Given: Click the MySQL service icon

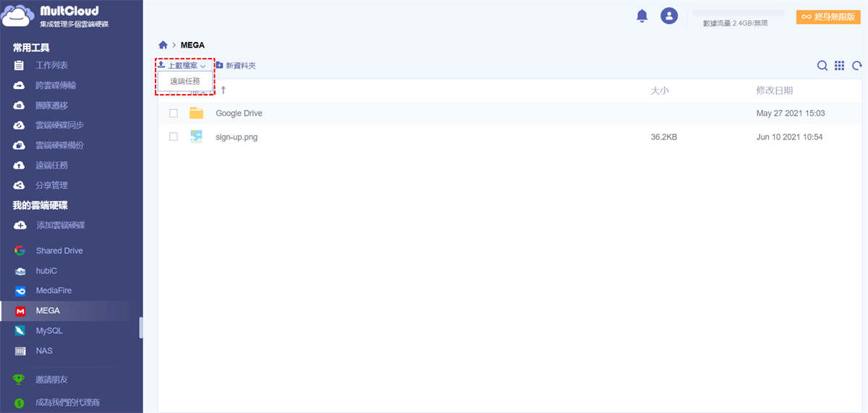Looking at the screenshot, I should point(20,331).
